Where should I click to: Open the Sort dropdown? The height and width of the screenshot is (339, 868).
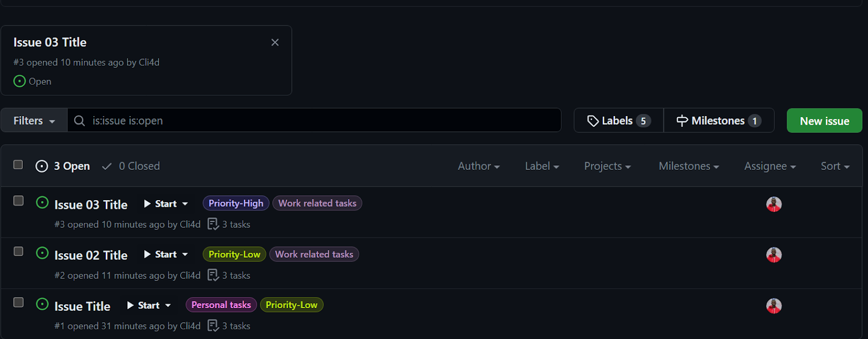[x=835, y=166]
